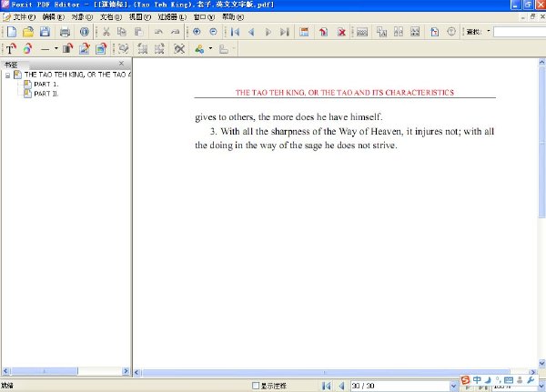Click the document scroll-up arrow
The image size is (546, 392).
[541, 63]
